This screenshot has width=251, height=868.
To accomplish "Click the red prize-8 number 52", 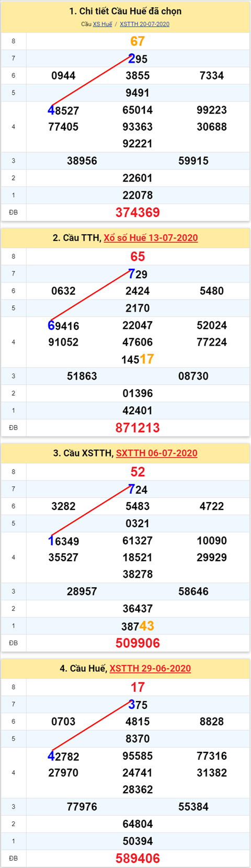I will (138, 472).
